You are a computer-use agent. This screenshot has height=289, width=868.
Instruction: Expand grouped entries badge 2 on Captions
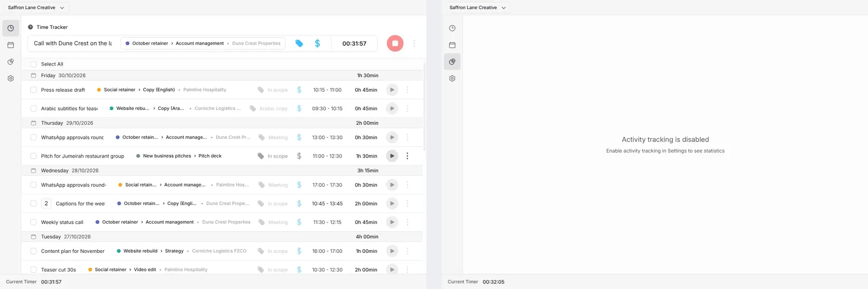[46, 204]
